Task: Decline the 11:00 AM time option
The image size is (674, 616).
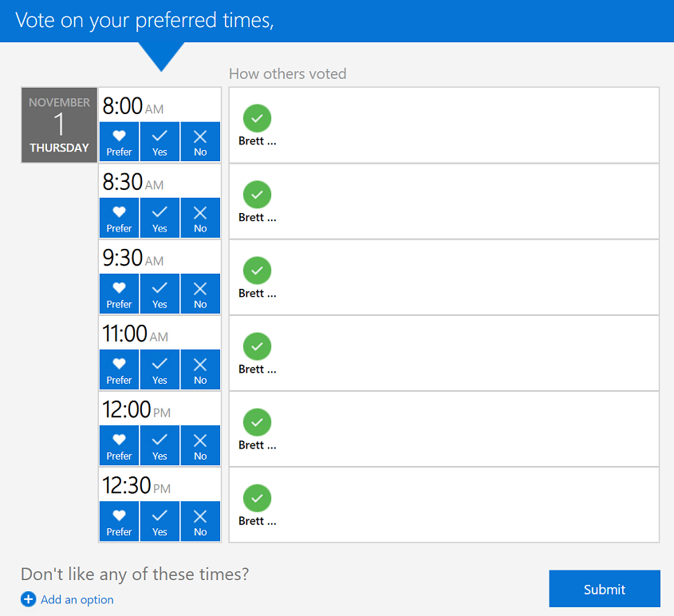Action: pyautogui.click(x=200, y=369)
